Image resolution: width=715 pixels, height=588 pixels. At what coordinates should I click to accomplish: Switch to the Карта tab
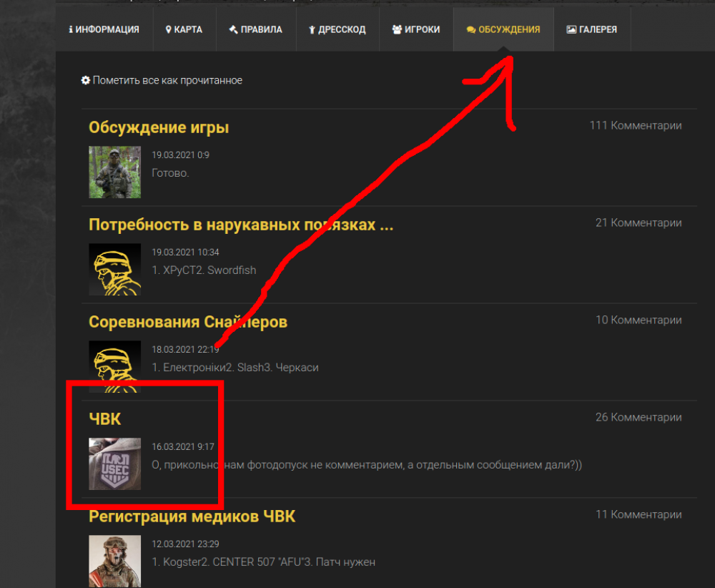click(x=184, y=30)
